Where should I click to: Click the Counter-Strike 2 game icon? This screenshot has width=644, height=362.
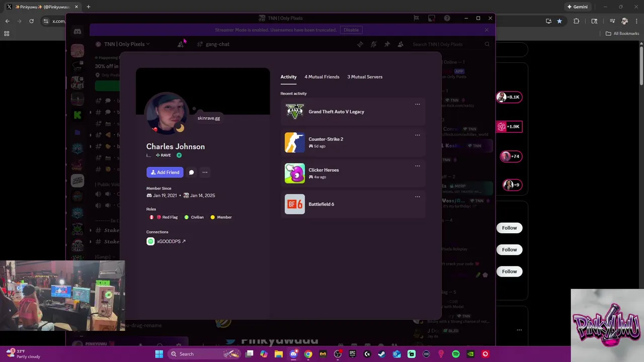[295, 142]
